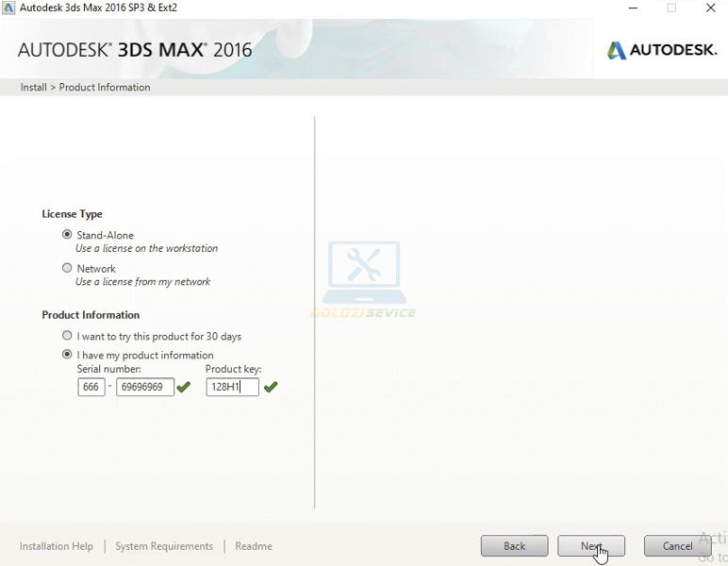Select the Stand-Alone license type

click(67, 235)
